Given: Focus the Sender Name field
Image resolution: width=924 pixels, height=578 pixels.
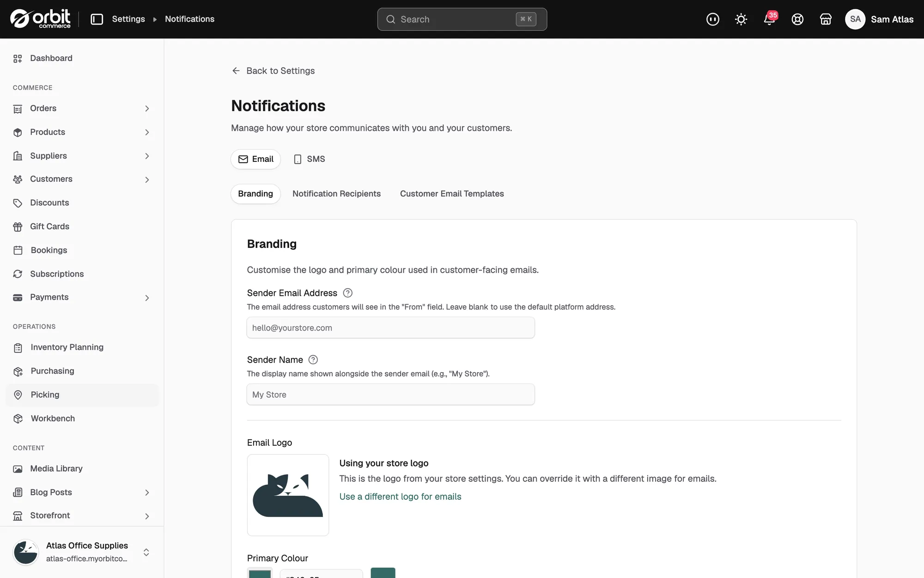Looking at the screenshot, I should (x=391, y=394).
